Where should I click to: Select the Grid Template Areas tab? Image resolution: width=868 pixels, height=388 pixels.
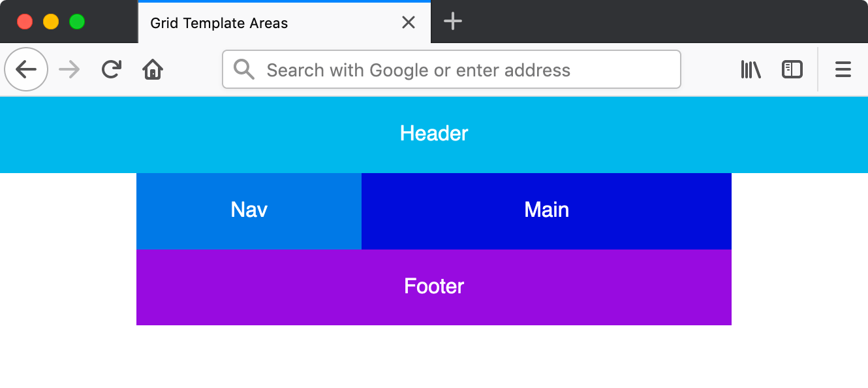(x=261, y=23)
